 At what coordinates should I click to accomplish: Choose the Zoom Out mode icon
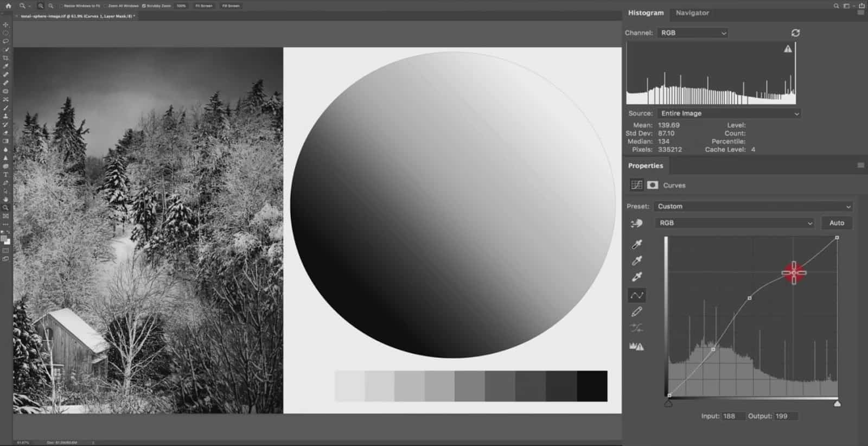pos(50,6)
